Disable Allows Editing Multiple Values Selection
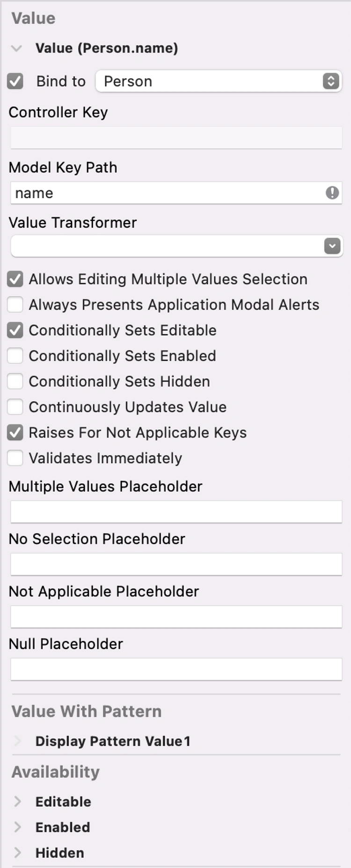Screen dimensions: 351x868 tap(15, 279)
